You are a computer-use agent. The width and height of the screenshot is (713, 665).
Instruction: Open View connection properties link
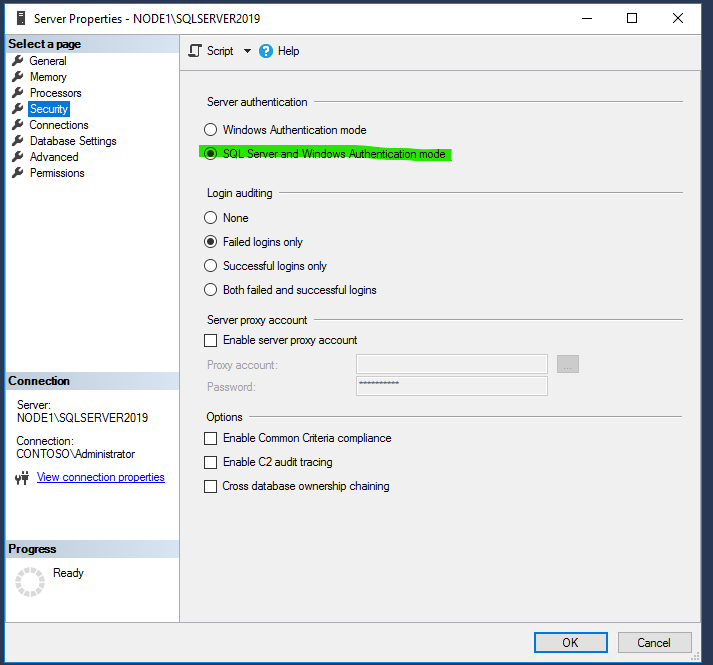(x=100, y=477)
